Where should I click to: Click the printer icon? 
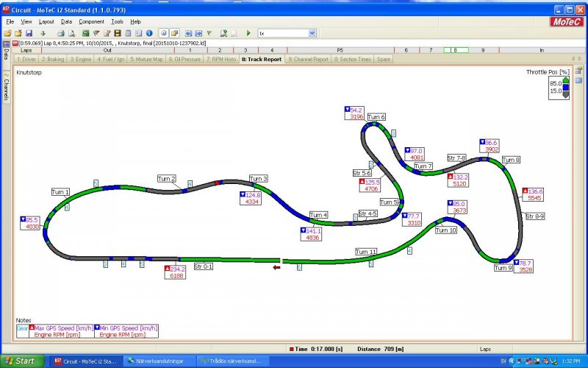pyautogui.click(x=61, y=33)
